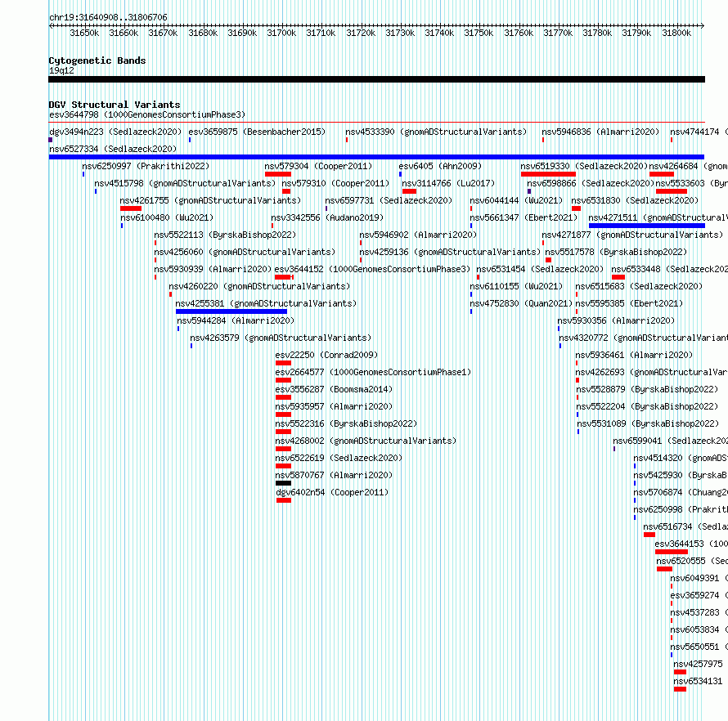Click the chr19:31640908..31806706 coordinate text

coord(108,18)
